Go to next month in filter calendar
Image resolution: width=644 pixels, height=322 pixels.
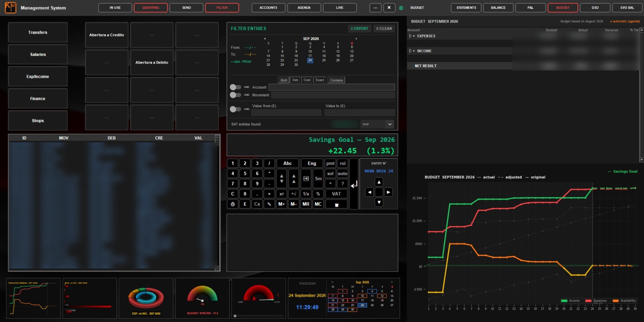coord(356,39)
